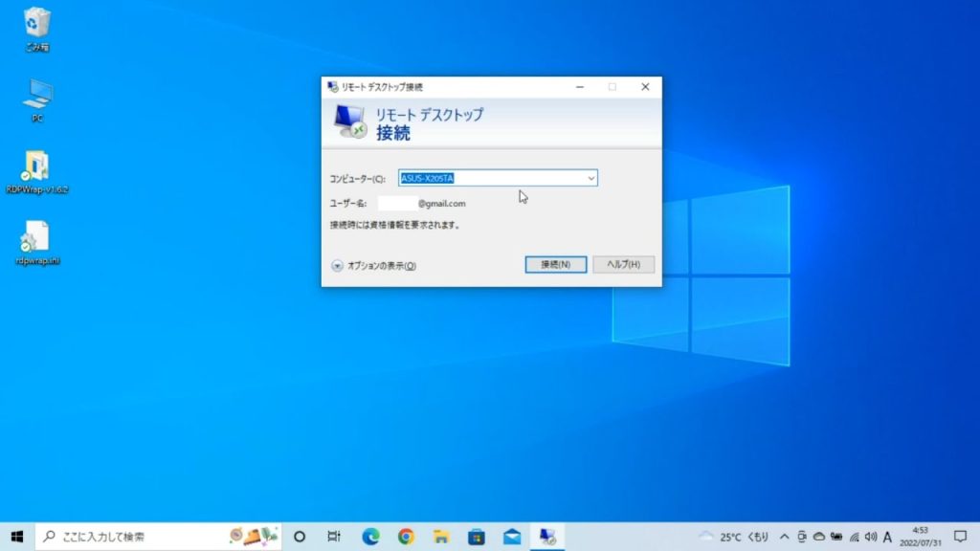The image size is (980, 551).
Task: Toggle the IME input mode A indicator
Action: pos(887,537)
